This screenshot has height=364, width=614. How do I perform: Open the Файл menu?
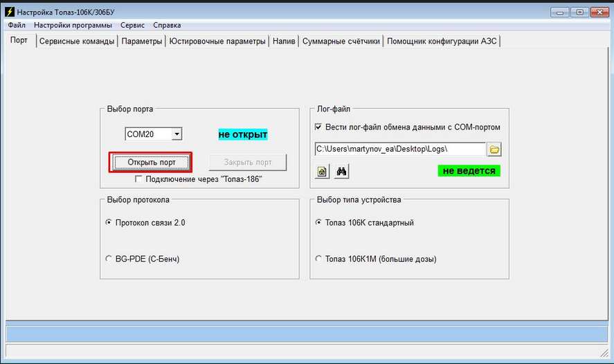[17, 25]
